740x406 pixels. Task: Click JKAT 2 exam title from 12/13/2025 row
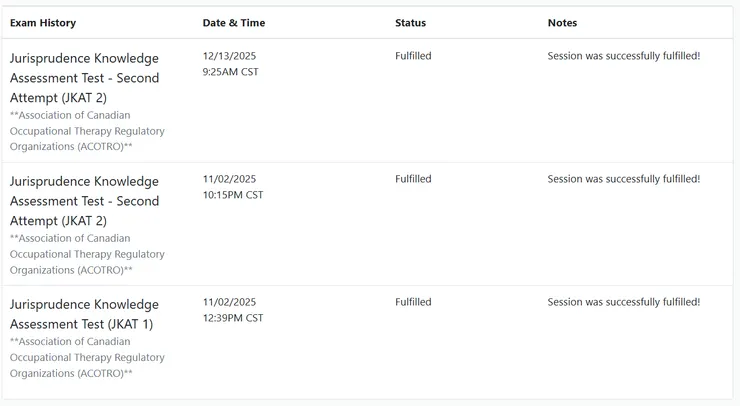pyautogui.click(x=84, y=78)
